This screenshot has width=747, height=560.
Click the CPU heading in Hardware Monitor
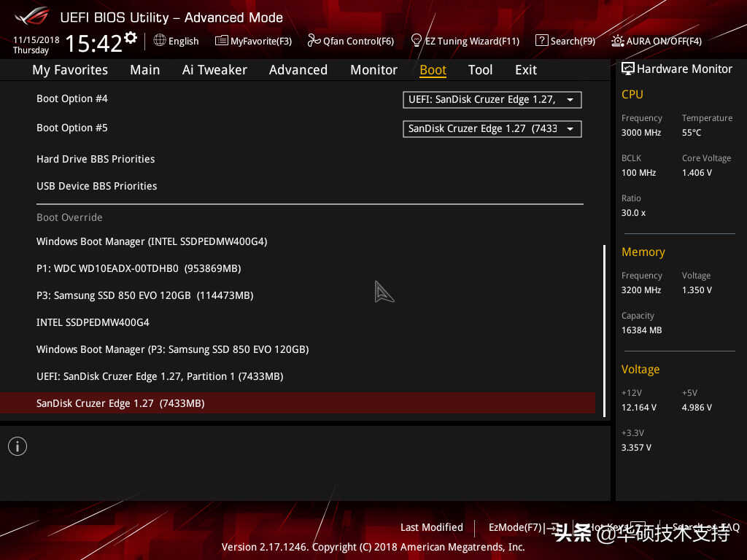(x=632, y=94)
